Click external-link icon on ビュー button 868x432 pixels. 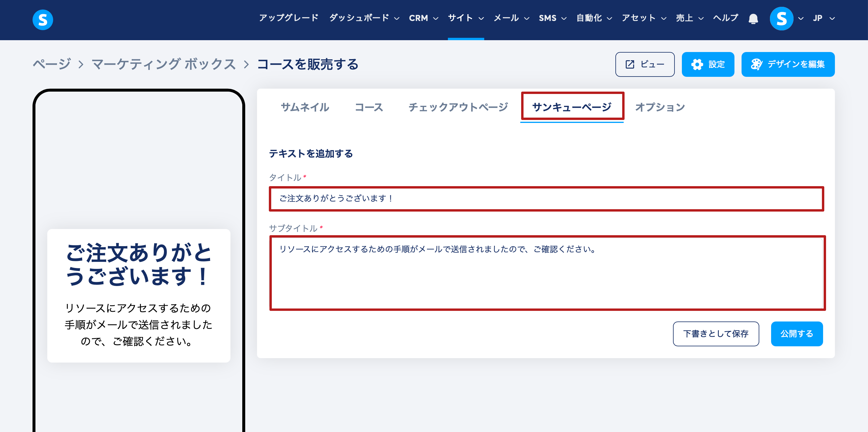630,64
